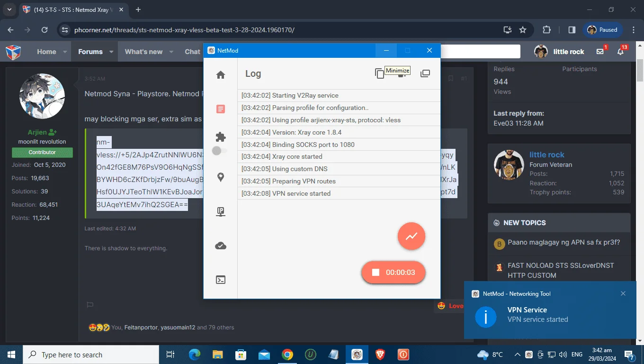Image resolution: width=644 pixels, height=364 pixels.
Task: Open the inbox envelope with 1 unread
Action: 600,52
